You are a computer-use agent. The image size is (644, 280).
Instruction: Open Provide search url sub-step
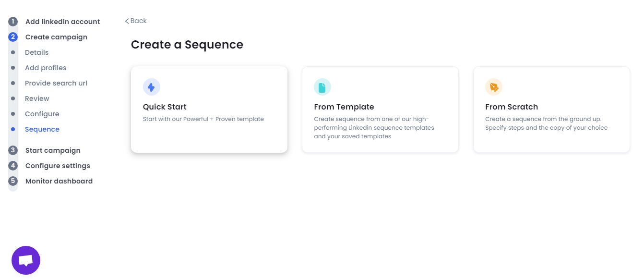(56, 83)
